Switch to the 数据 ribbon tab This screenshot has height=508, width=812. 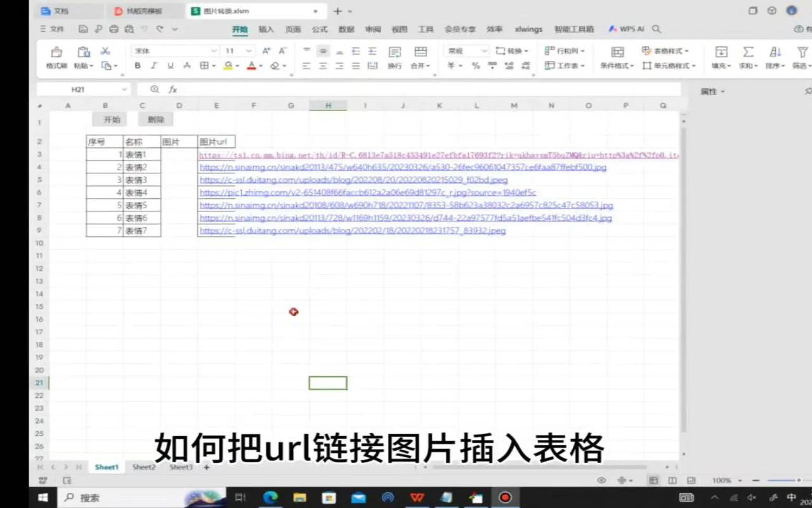346,29
